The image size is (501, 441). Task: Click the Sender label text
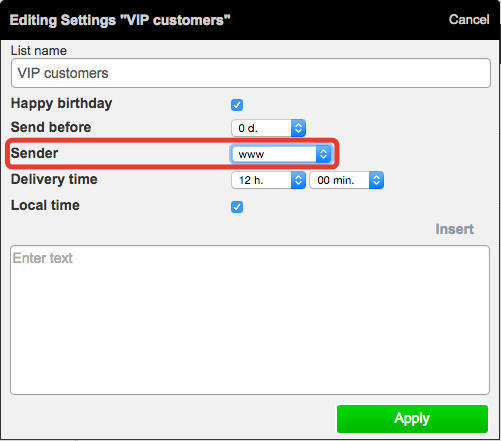[34, 153]
